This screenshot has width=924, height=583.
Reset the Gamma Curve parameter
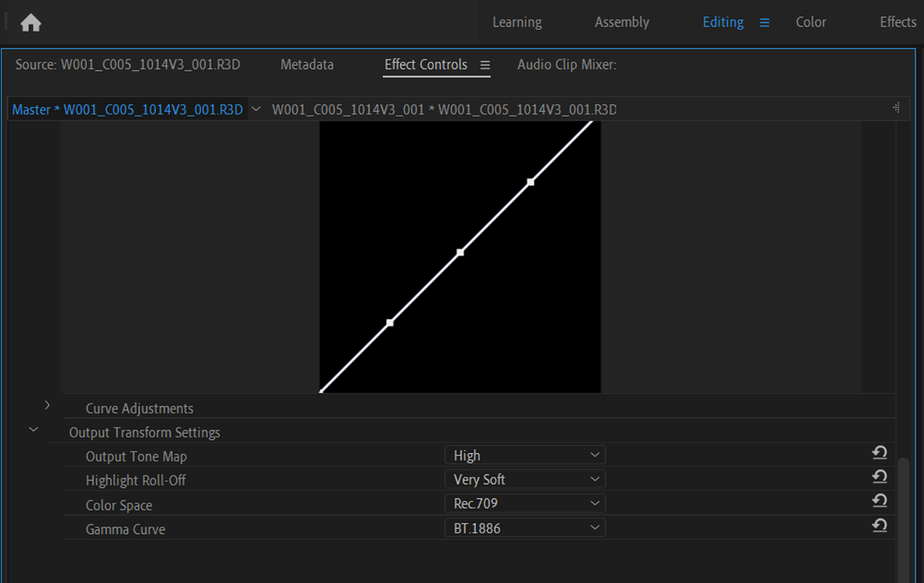coord(880,525)
